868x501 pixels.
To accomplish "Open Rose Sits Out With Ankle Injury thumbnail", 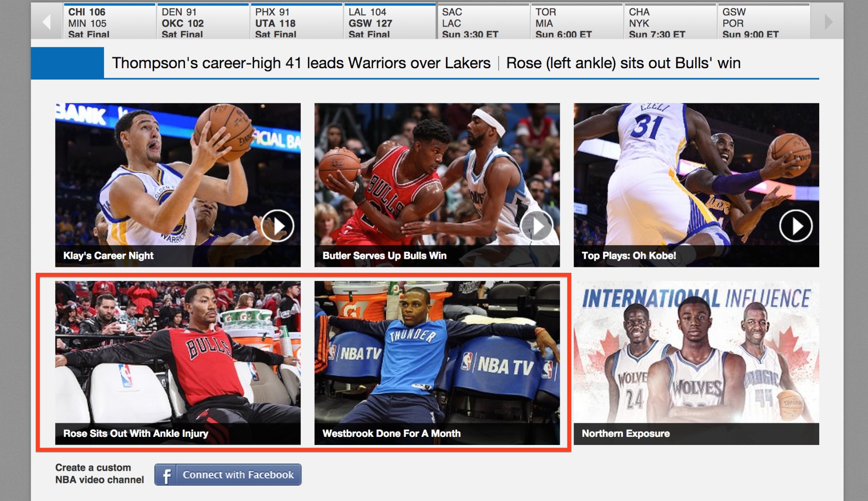I will coord(178,363).
